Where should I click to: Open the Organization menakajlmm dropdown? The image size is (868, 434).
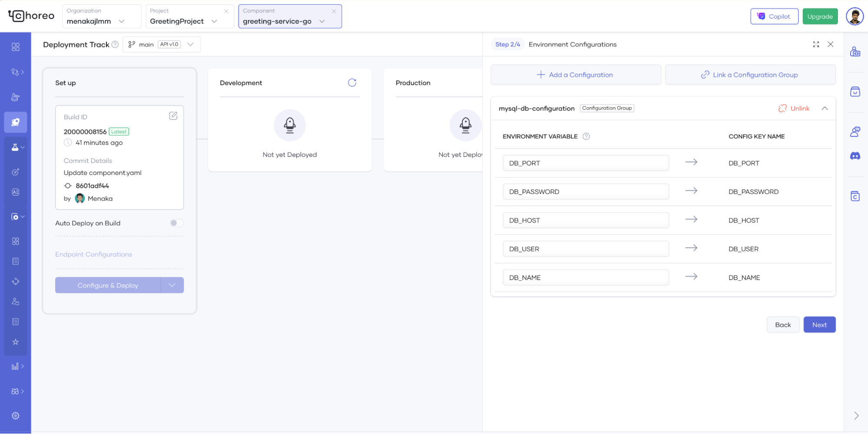(102, 16)
